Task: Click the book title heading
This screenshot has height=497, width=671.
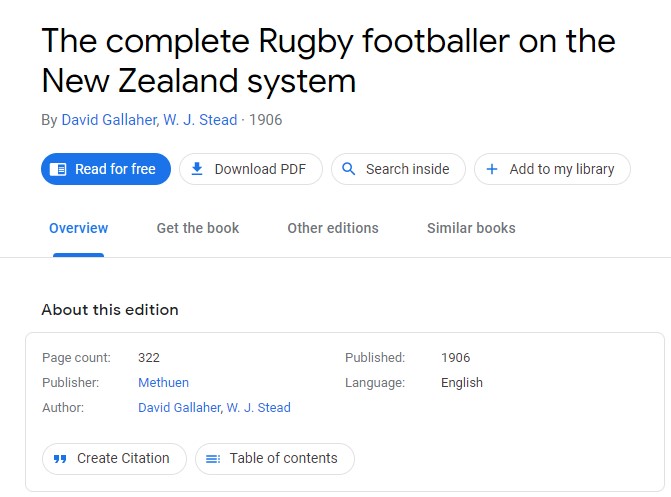Action: click(328, 60)
